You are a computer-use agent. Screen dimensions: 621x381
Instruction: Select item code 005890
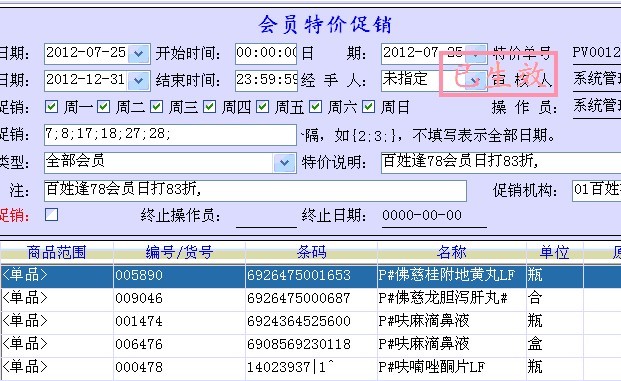pyautogui.click(x=139, y=275)
